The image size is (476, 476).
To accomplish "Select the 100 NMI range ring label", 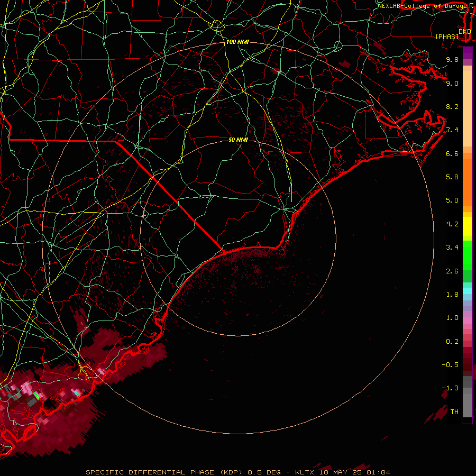I will pos(237,42).
